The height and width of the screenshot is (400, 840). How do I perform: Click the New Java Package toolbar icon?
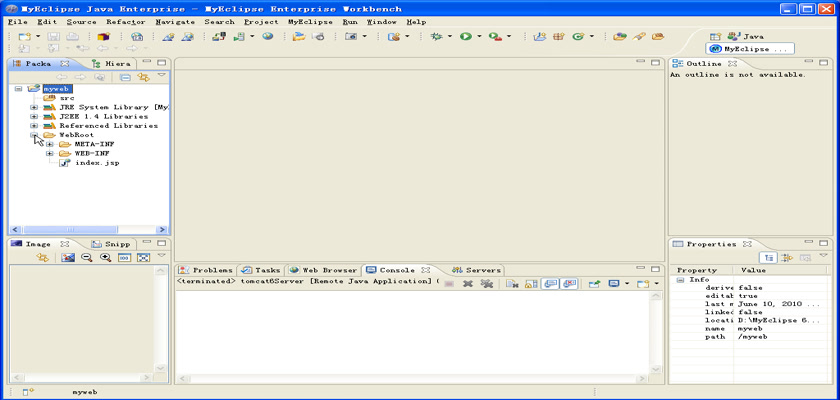click(x=559, y=36)
